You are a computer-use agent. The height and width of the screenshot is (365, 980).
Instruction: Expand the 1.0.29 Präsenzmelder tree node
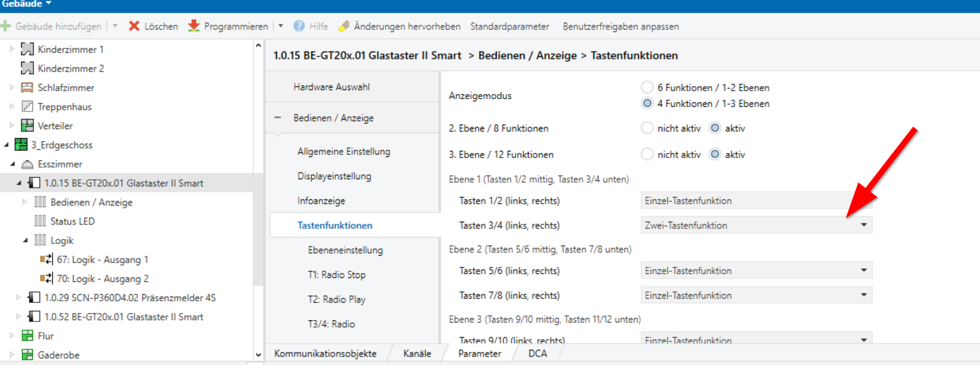pyautogui.click(x=19, y=297)
